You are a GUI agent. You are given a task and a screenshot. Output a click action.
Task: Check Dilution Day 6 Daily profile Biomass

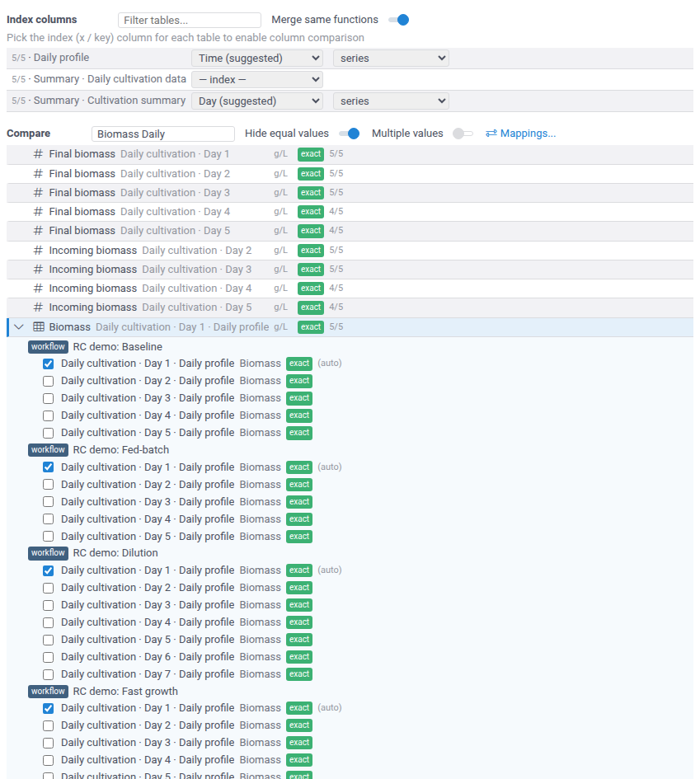coord(48,657)
